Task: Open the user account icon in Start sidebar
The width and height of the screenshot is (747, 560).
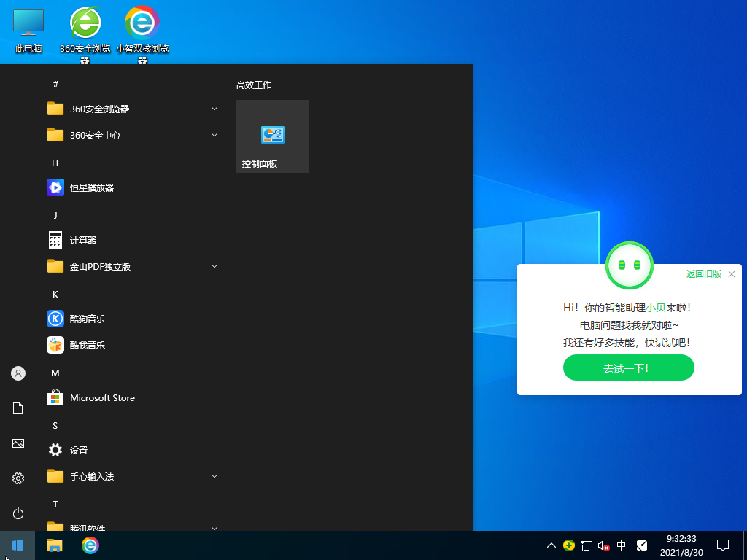Action: coord(18,373)
